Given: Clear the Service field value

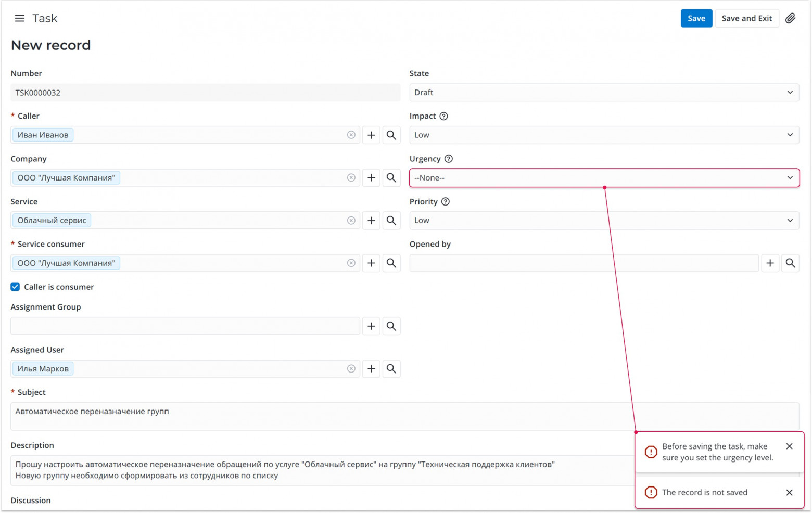Looking at the screenshot, I should [x=351, y=221].
